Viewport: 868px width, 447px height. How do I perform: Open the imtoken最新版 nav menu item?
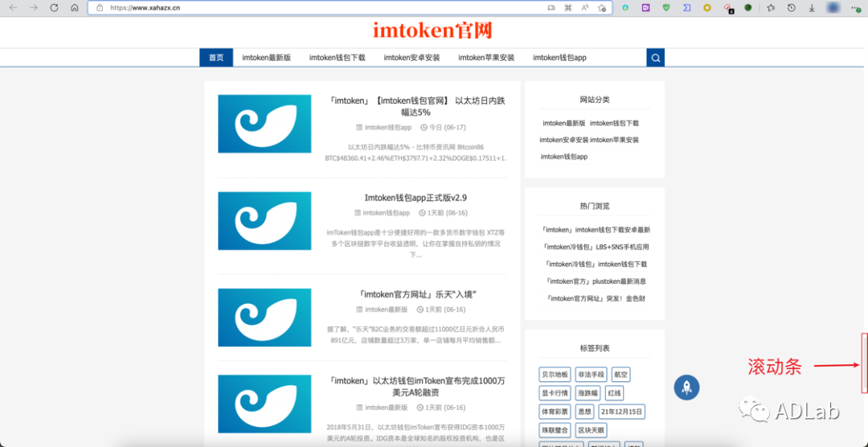[x=266, y=58]
